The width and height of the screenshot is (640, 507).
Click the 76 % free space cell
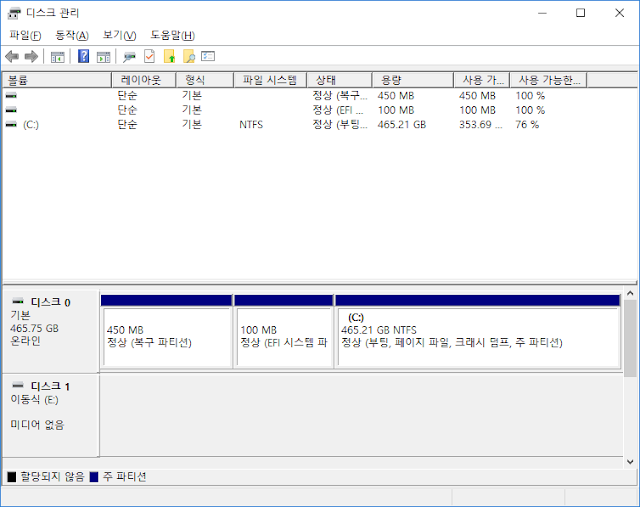coord(527,125)
